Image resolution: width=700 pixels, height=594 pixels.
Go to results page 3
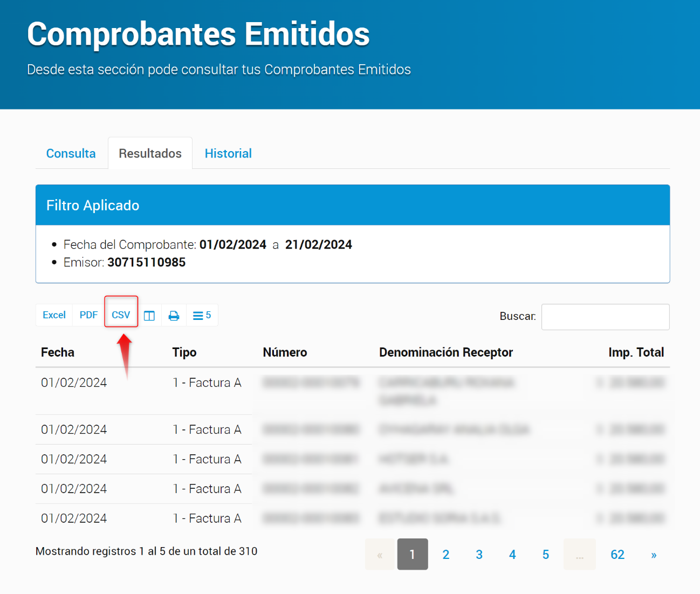(x=479, y=555)
